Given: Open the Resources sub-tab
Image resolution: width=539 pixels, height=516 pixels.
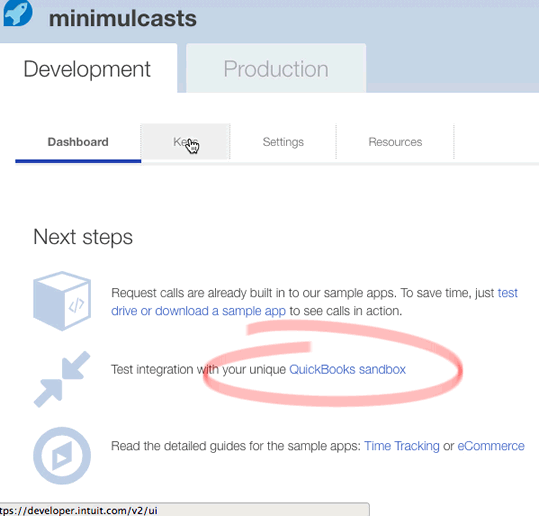Looking at the screenshot, I should coord(395,142).
